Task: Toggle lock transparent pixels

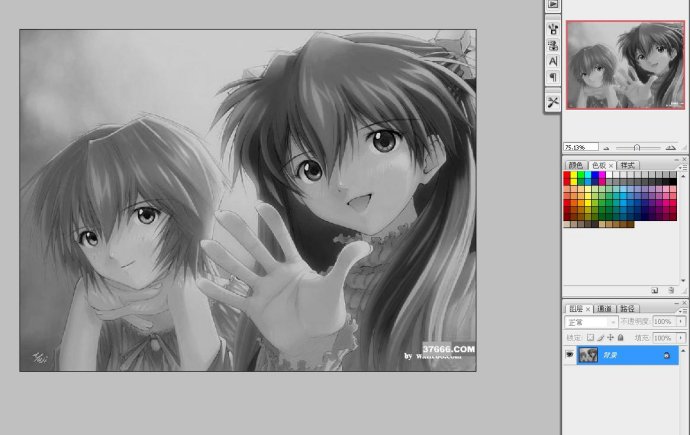Action: pos(590,337)
